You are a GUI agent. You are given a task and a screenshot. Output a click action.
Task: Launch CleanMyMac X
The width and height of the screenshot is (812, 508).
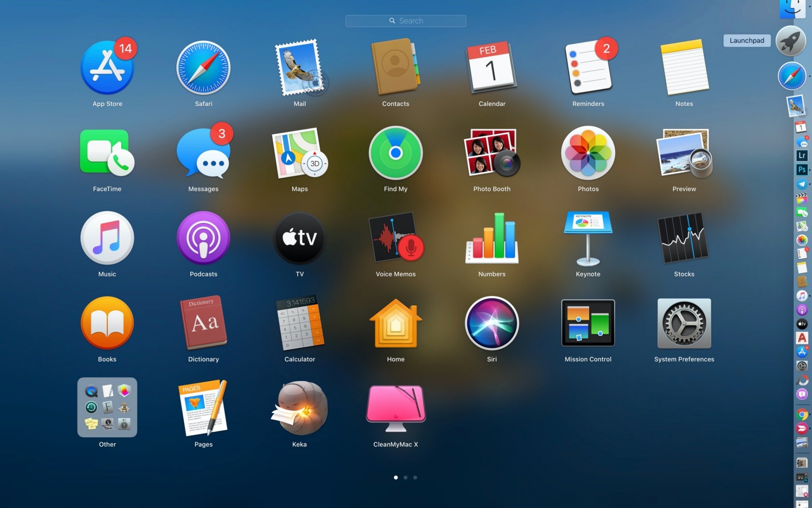pos(396,408)
